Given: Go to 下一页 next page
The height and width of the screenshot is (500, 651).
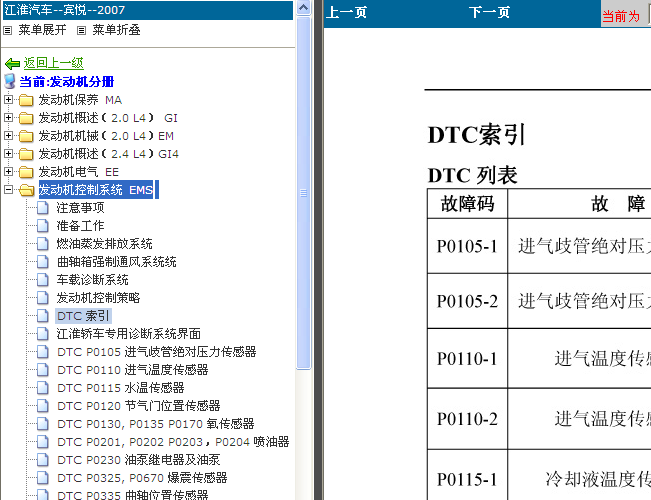Looking at the screenshot, I should click(489, 12).
